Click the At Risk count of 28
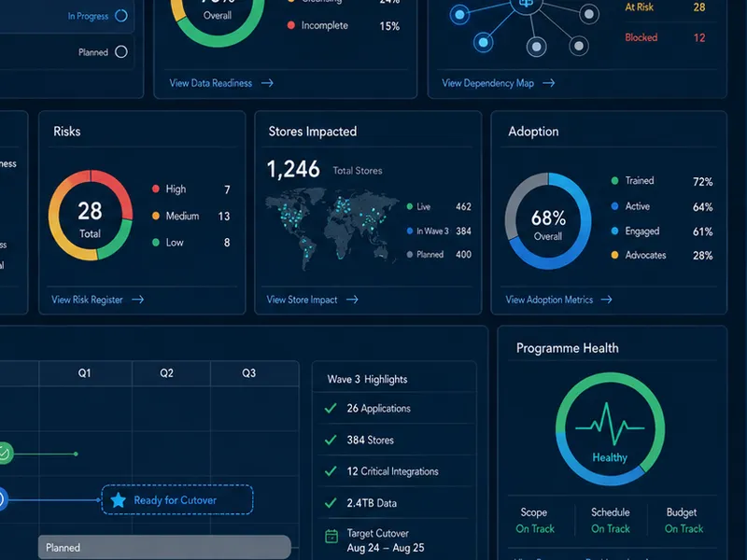Image resolution: width=747 pixels, height=560 pixels. coord(699,7)
